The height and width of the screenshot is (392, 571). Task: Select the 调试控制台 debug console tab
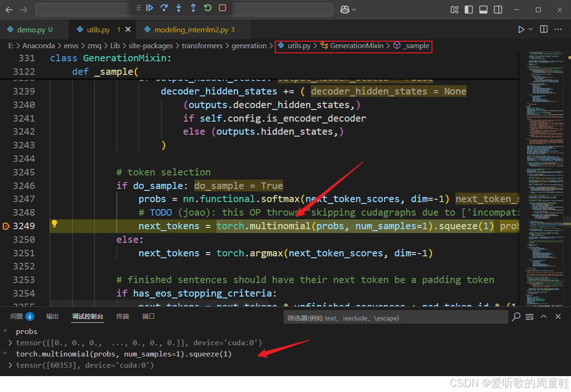point(88,317)
